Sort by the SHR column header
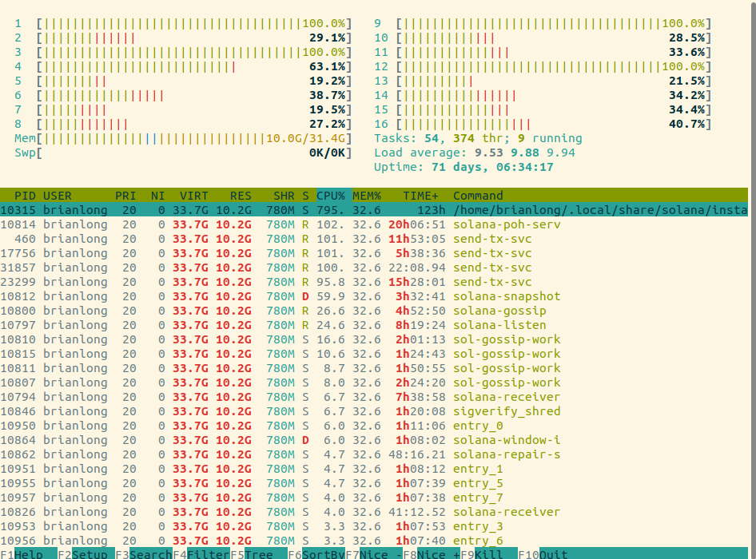756x559 pixels. point(284,196)
